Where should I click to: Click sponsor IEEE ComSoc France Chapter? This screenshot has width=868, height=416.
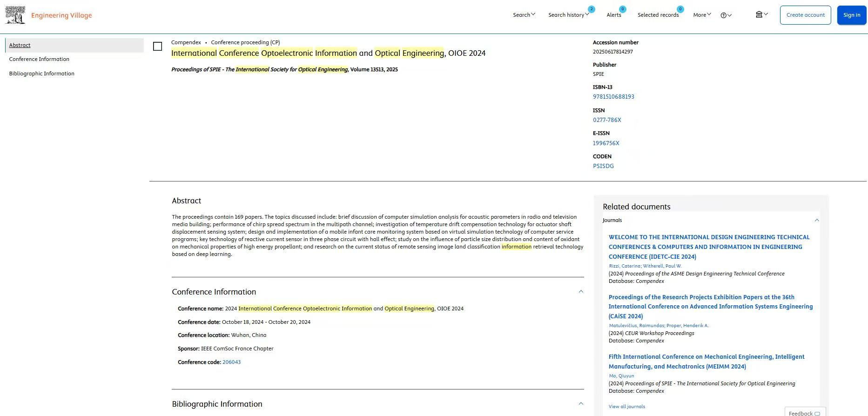(237, 349)
